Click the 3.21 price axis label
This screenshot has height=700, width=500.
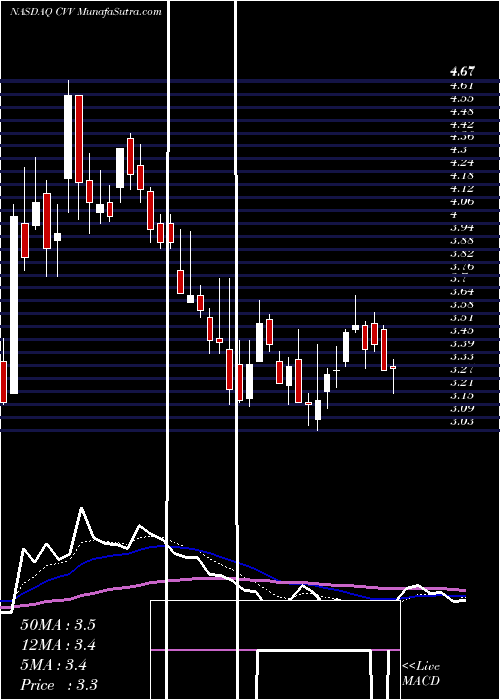coord(462,383)
